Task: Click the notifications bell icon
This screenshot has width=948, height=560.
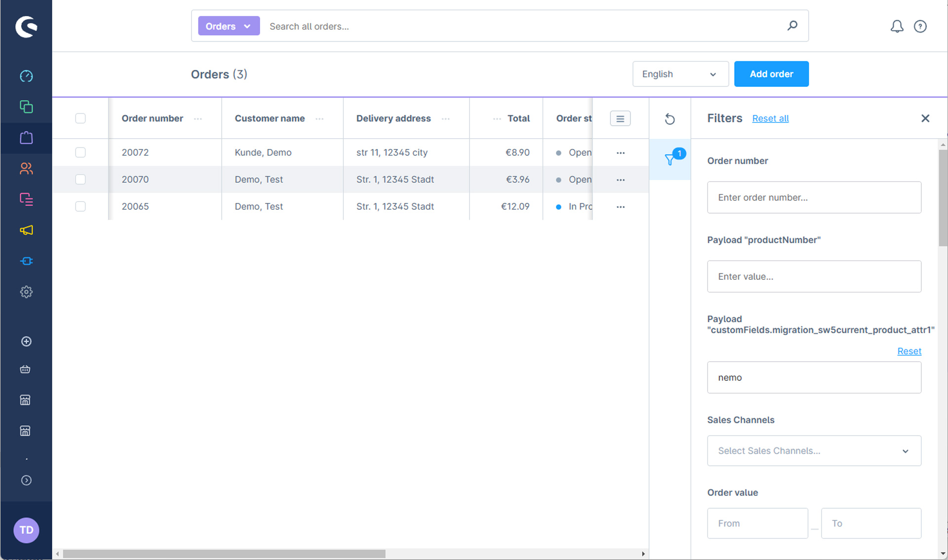Action: 897,26
